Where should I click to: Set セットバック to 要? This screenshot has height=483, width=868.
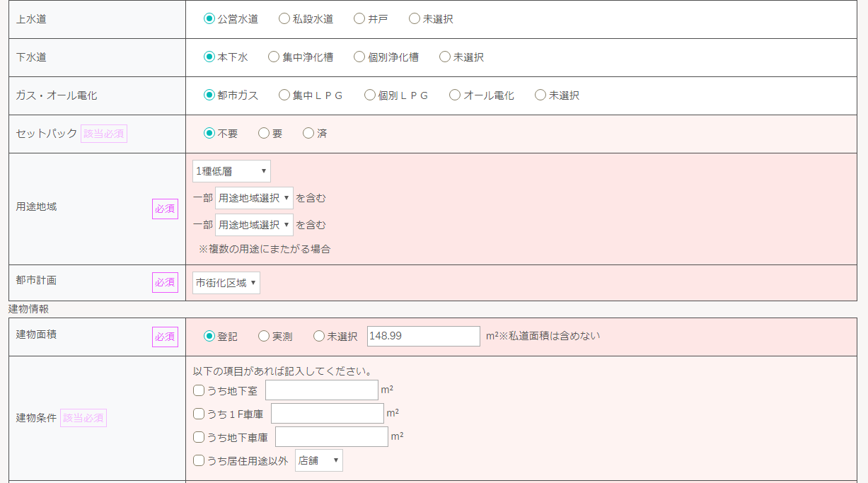(264, 134)
